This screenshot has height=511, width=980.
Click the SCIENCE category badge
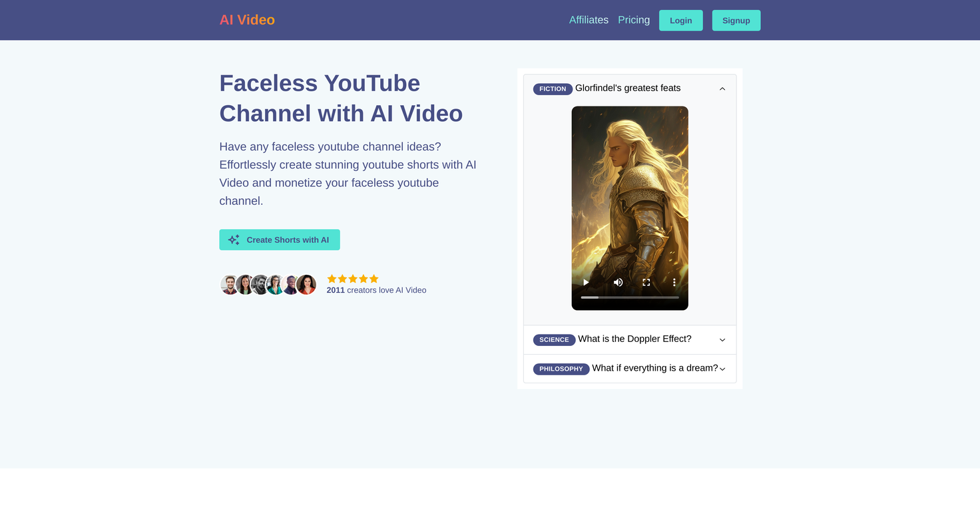(x=554, y=339)
